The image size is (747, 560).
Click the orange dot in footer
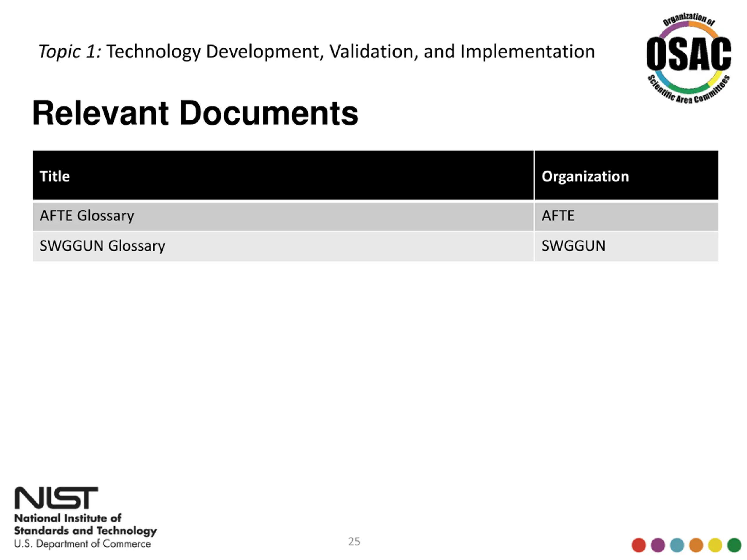coord(696,545)
